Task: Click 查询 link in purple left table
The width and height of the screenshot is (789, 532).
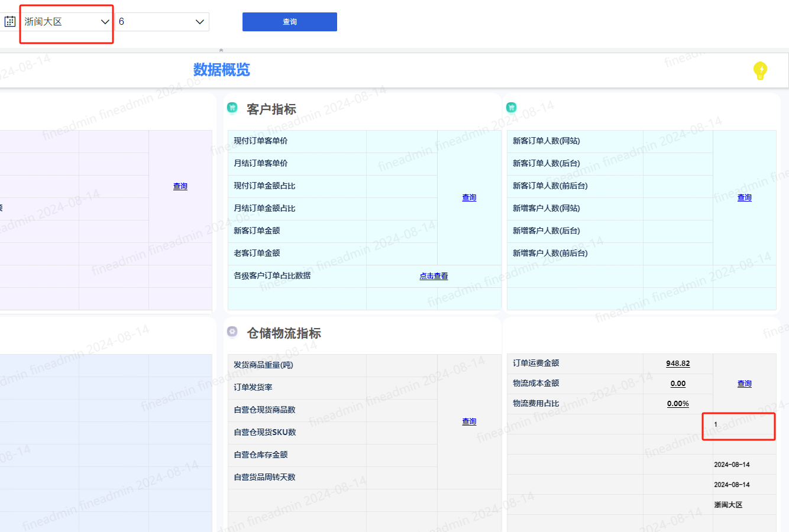Action: [180, 186]
